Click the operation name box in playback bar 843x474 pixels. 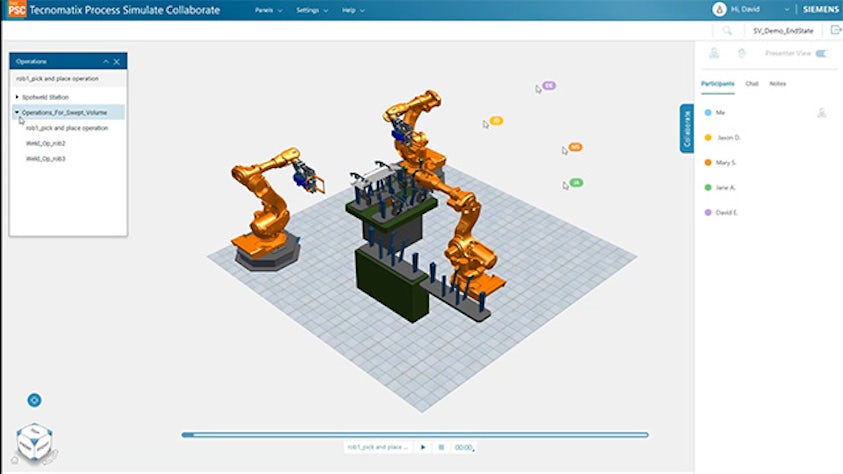378,447
